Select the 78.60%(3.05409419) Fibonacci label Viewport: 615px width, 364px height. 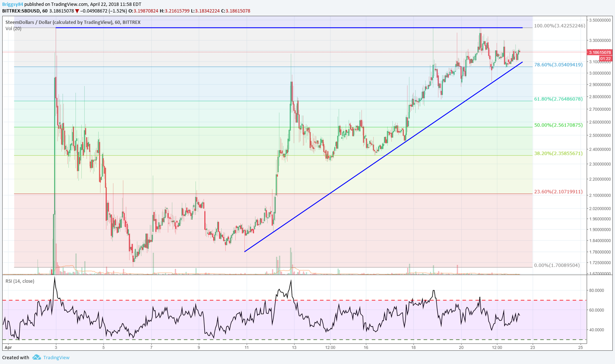(x=558, y=65)
